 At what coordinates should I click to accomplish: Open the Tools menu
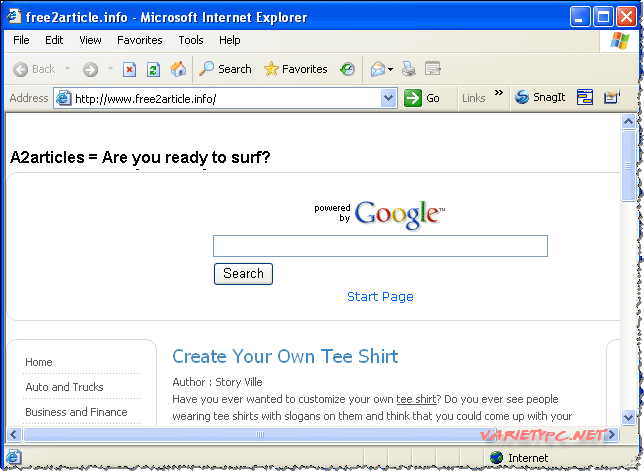point(191,40)
